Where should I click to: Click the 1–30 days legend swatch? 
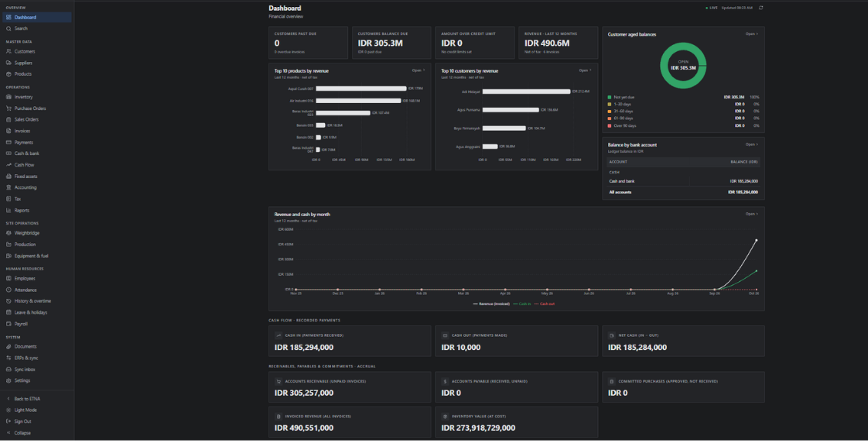coord(610,105)
